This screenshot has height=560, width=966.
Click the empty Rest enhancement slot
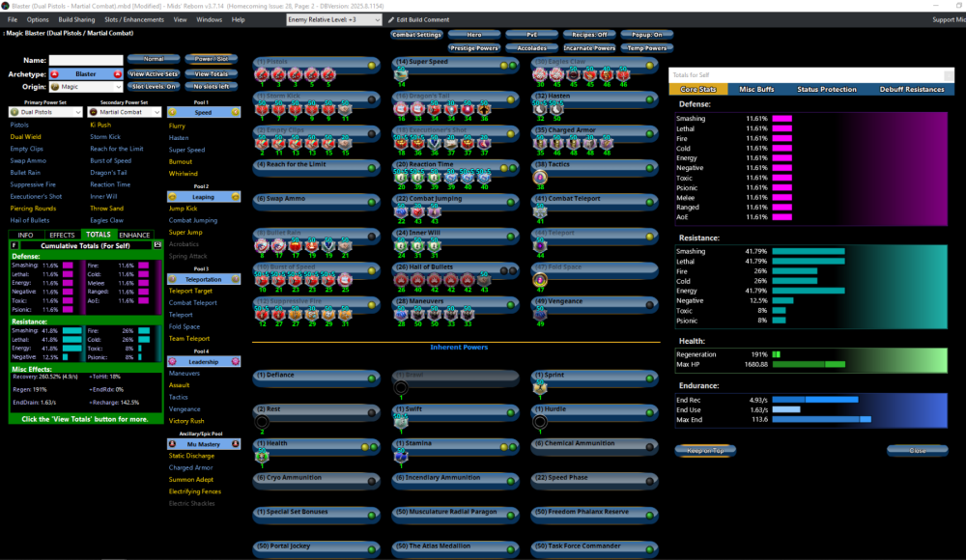click(262, 421)
